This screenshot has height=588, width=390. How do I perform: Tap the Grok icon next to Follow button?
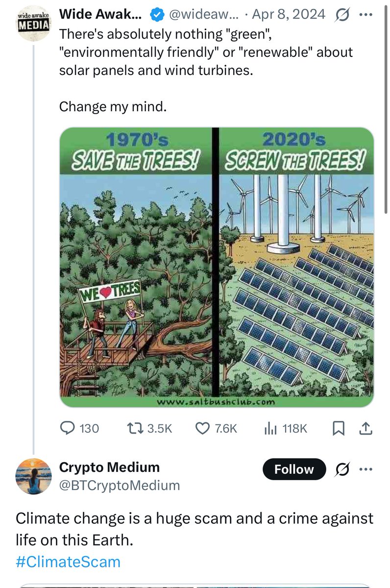(x=342, y=468)
